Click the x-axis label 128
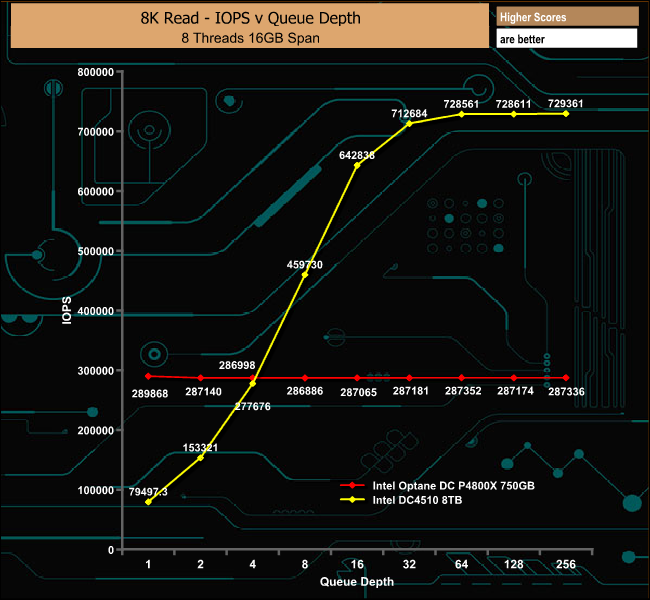This screenshot has width=650, height=600. [514, 564]
